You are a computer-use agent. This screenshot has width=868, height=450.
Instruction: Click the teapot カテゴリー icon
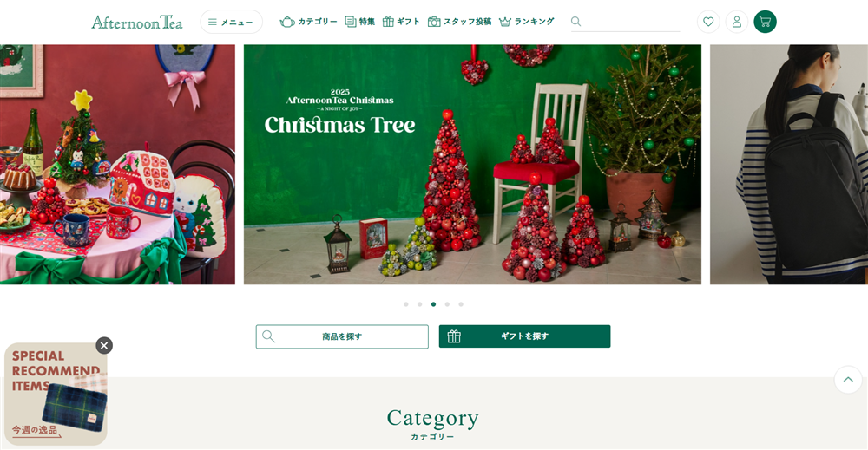(286, 22)
